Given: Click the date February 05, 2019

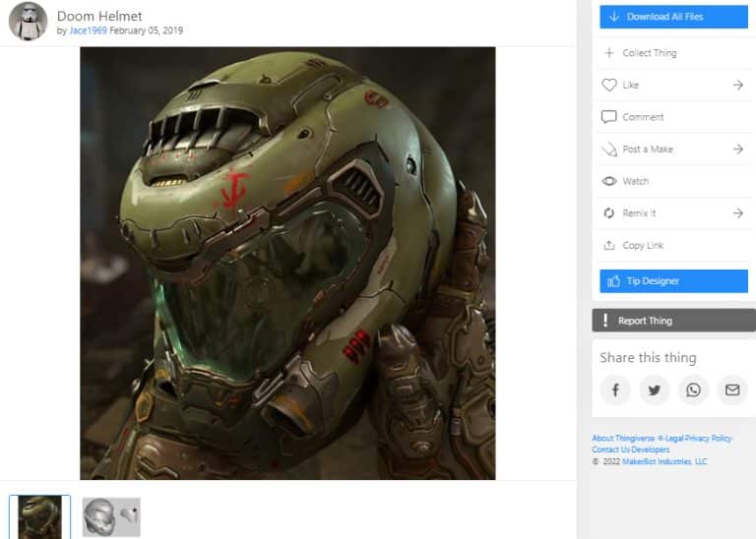Looking at the screenshot, I should tap(146, 30).
